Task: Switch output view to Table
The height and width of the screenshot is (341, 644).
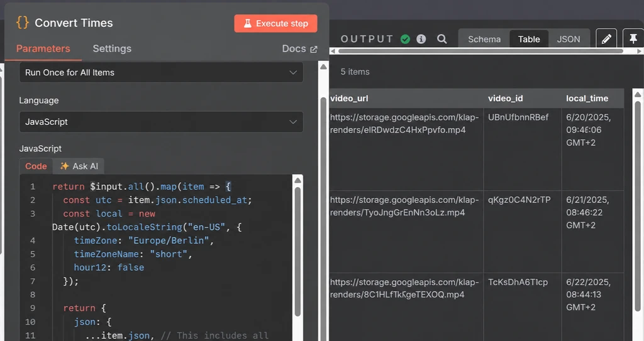Action: (528, 40)
